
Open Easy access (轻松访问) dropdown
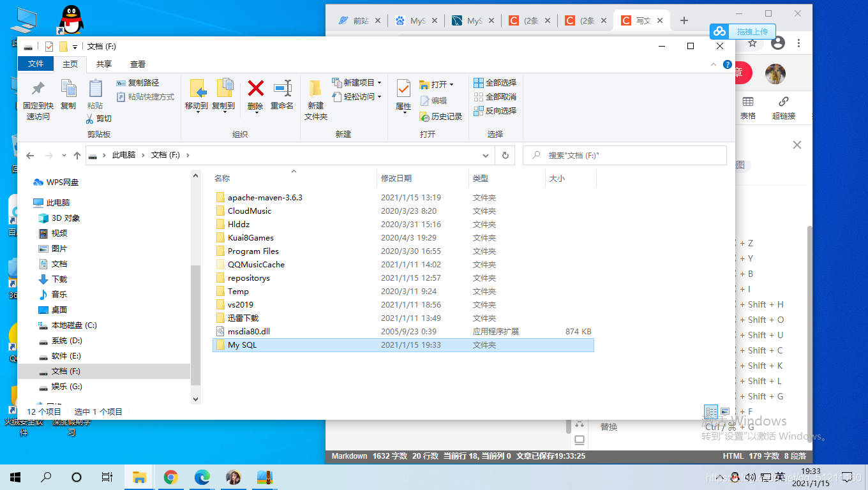click(357, 97)
